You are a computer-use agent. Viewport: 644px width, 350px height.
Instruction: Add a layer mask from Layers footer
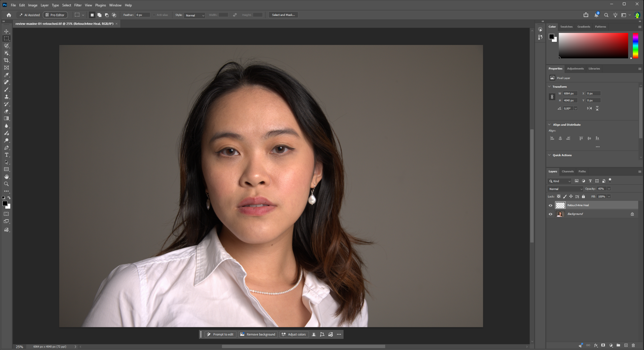(603, 345)
